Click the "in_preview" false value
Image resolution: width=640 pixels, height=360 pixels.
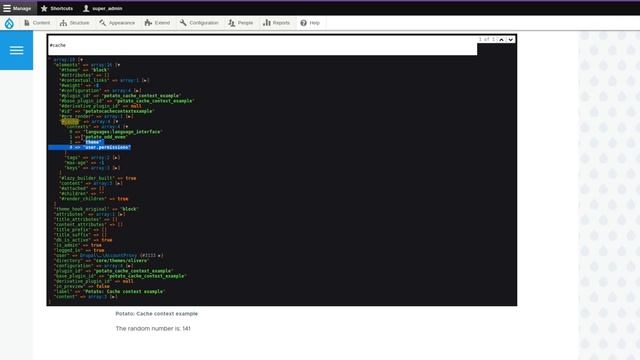pos(102,287)
